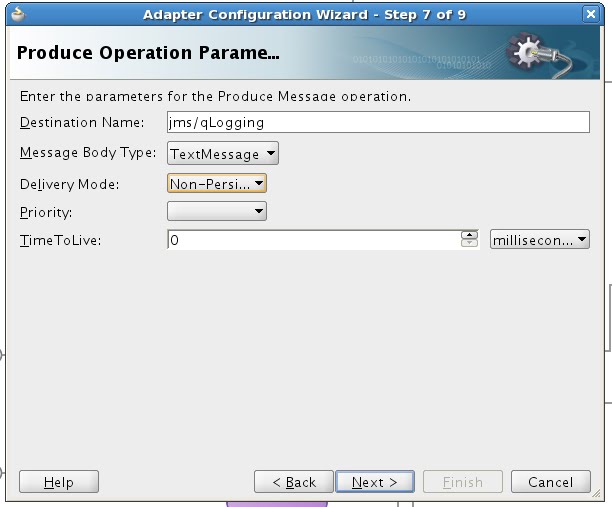Click the Message Body Type label
Image resolution: width=612 pixels, height=507 pixels.
point(88,153)
